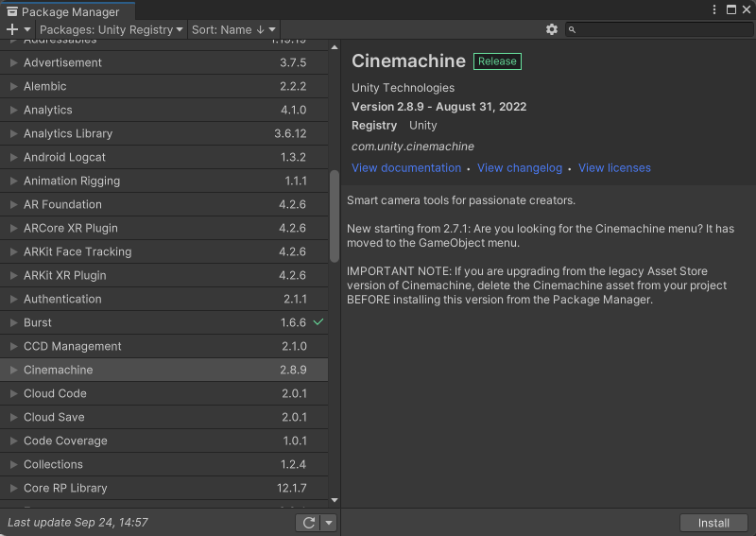Open View documentation link
The image size is (756, 536).
click(406, 168)
